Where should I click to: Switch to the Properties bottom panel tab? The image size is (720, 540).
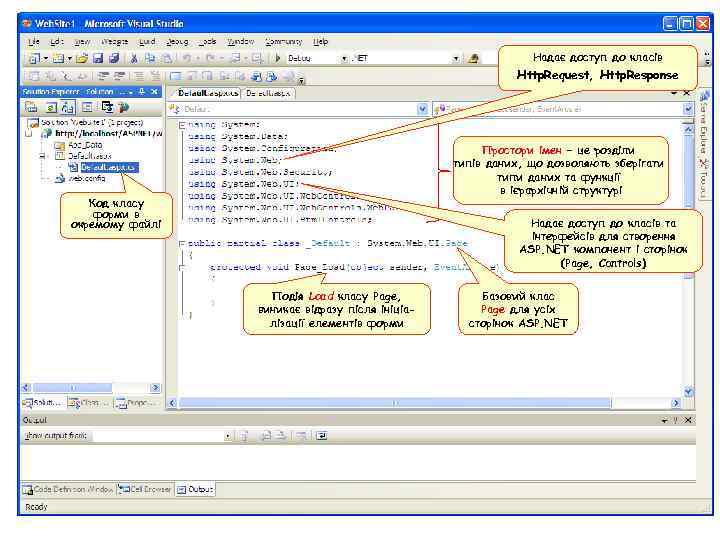135,403
